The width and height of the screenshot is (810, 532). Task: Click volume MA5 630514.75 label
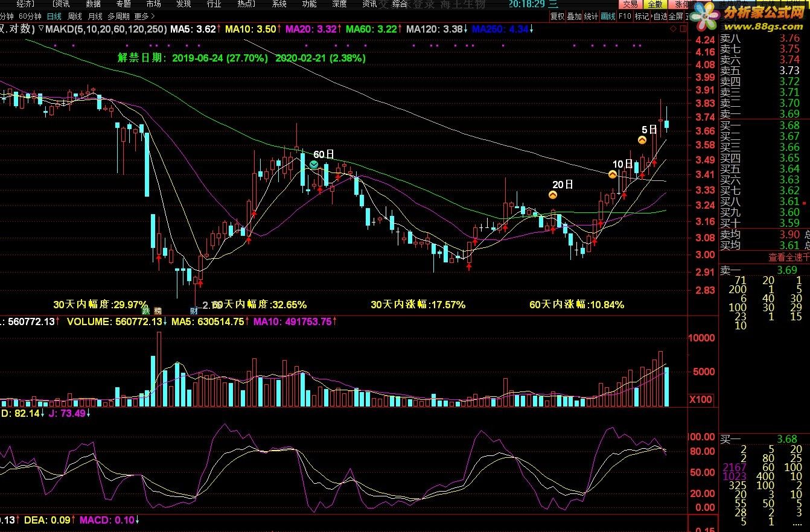click(x=208, y=322)
